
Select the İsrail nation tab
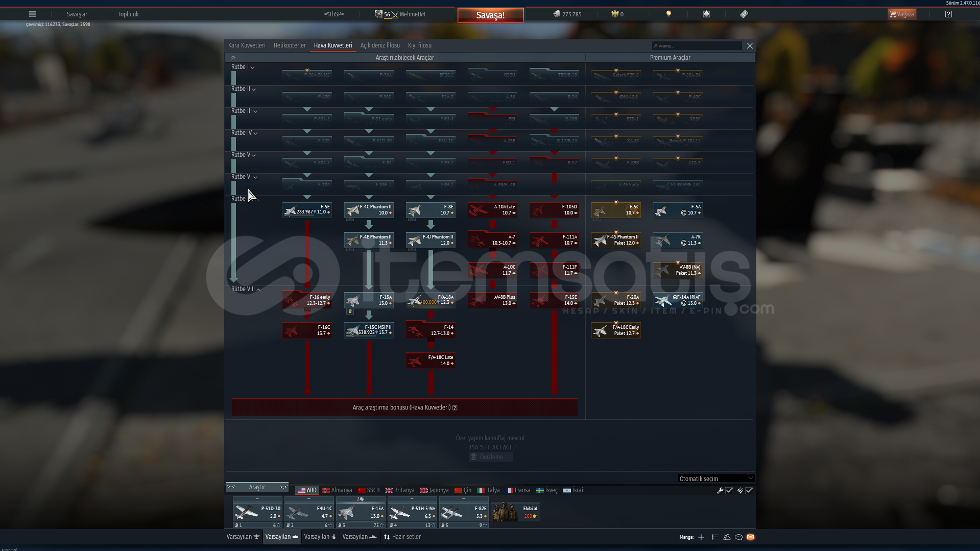pos(574,490)
